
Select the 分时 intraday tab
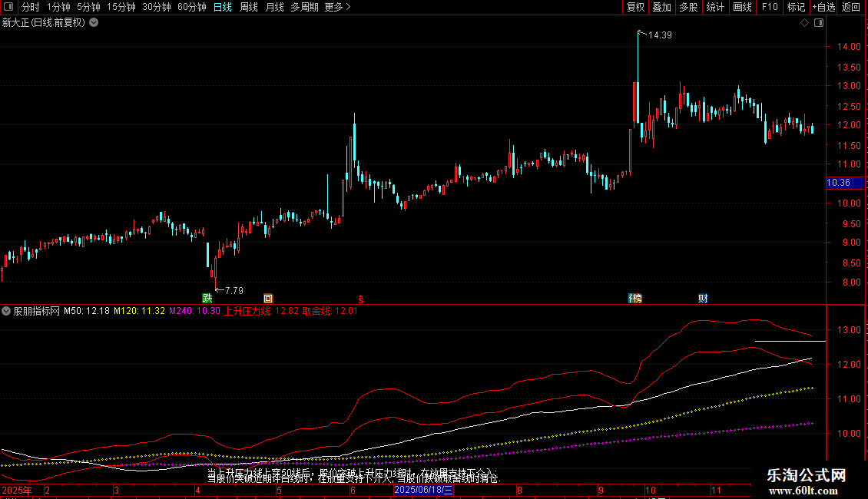[31, 7]
